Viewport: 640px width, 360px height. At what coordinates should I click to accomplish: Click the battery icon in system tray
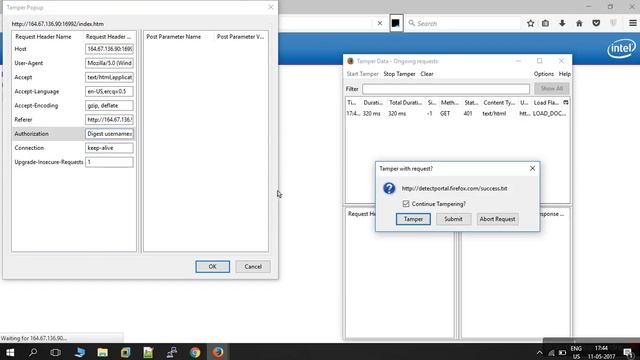pyautogui.click(x=562, y=353)
